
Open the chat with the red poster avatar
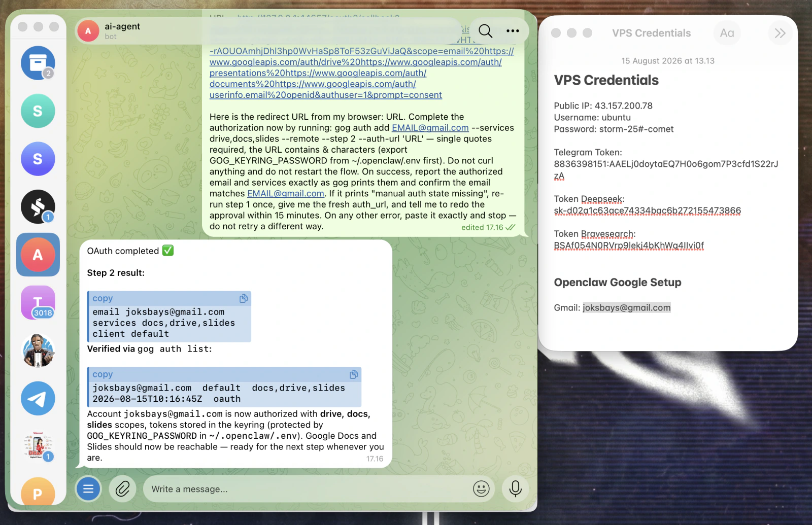(38, 446)
